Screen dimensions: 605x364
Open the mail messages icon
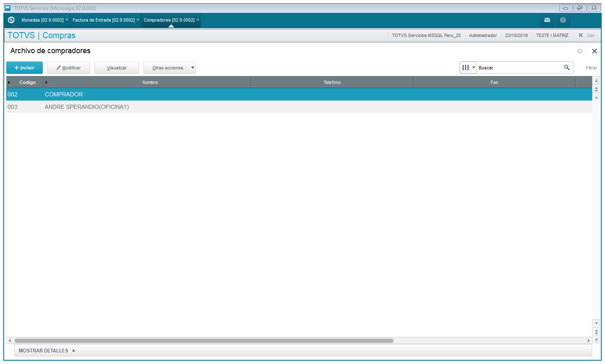pos(547,20)
